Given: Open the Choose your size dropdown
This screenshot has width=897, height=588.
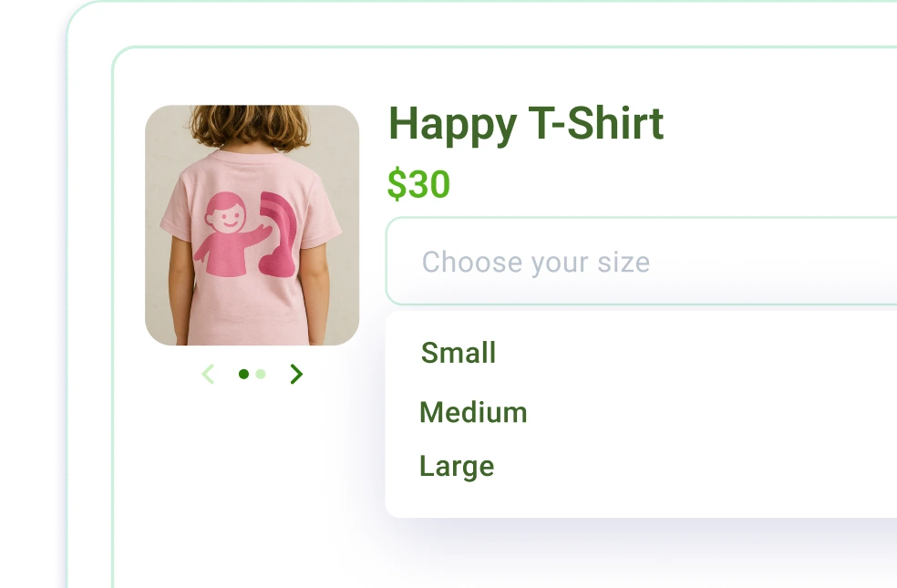Looking at the screenshot, I should (x=641, y=262).
